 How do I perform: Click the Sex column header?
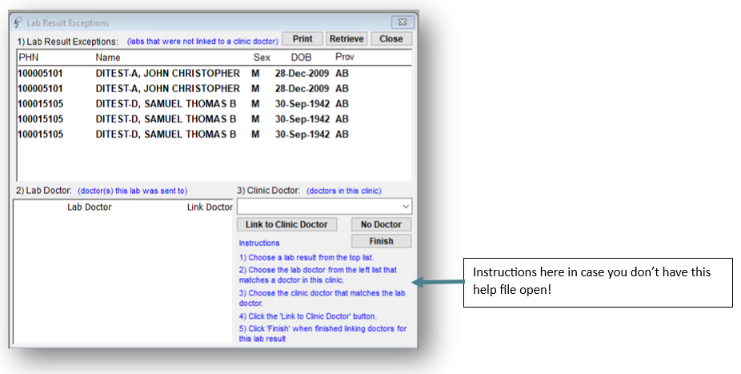(262, 58)
